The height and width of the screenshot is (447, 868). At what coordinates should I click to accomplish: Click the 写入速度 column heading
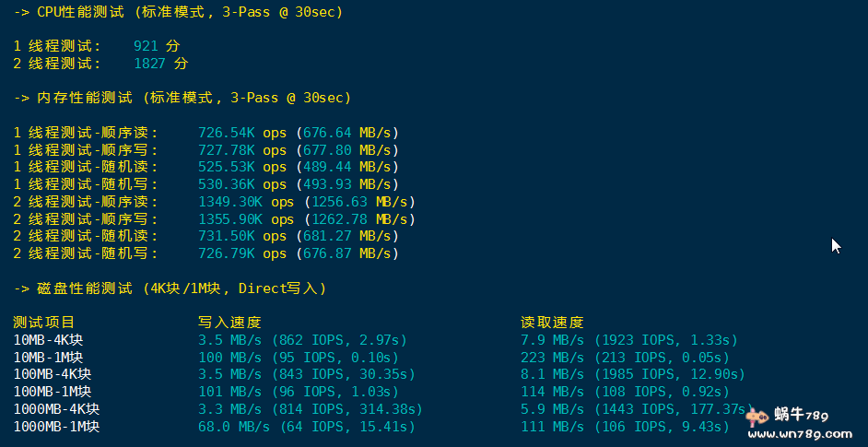tap(229, 323)
